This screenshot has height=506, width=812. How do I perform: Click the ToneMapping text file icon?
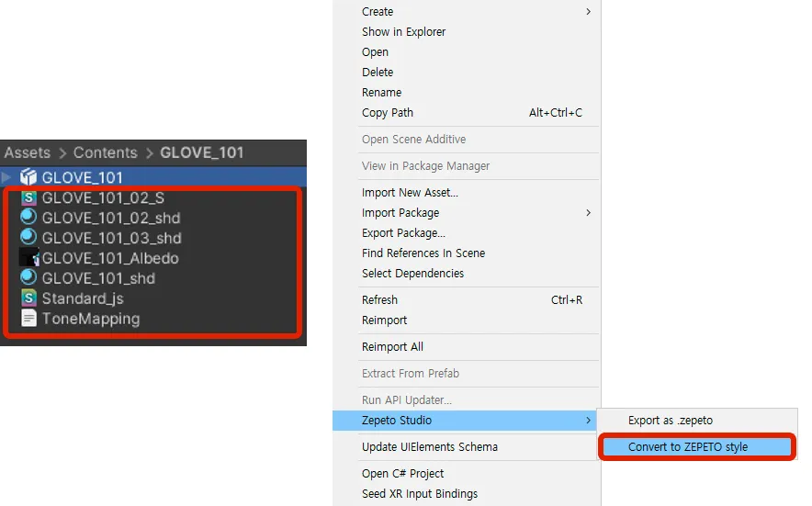[x=28, y=318]
